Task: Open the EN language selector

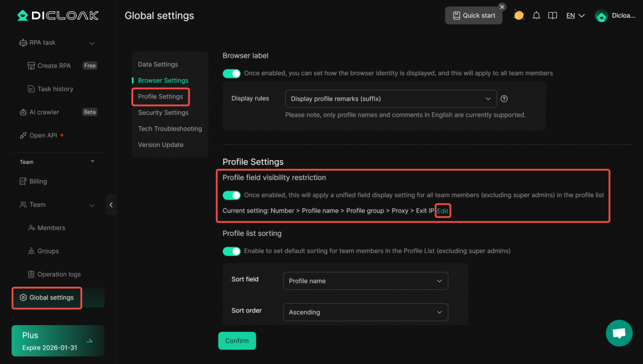Action: pos(575,16)
